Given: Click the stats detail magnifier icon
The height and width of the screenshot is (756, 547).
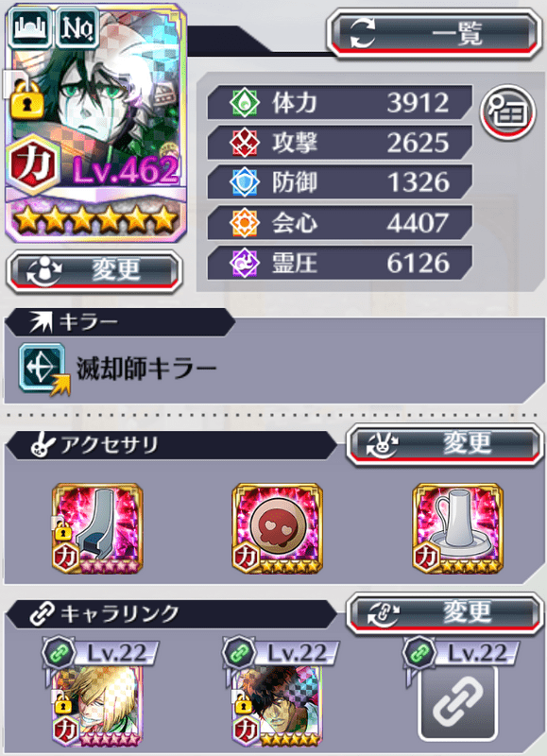Looking at the screenshot, I should [x=508, y=112].
